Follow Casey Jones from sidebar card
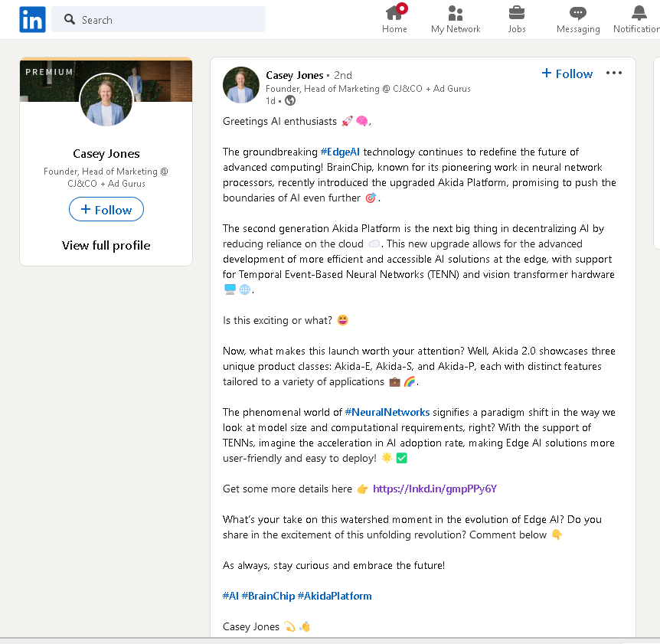This screenshot has width=660, height=644. tap(106, 210)
